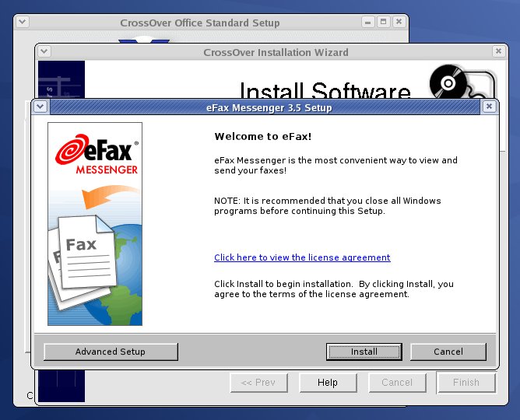The image size is (520, 420).
Task: Close the CrossOver Installation Wizard window
Action: (x=498, y=52)
